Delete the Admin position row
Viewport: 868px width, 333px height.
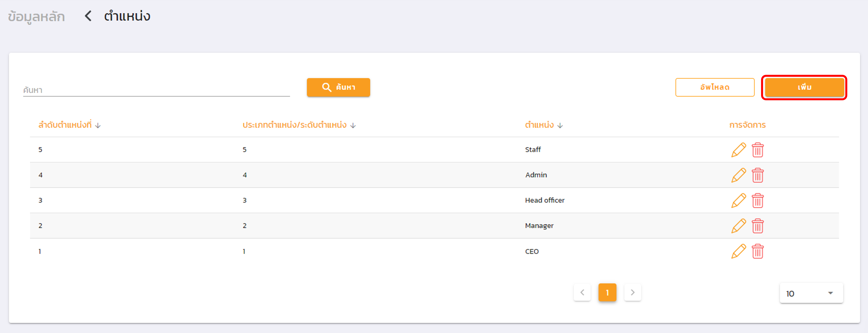(x=758, y=175)
